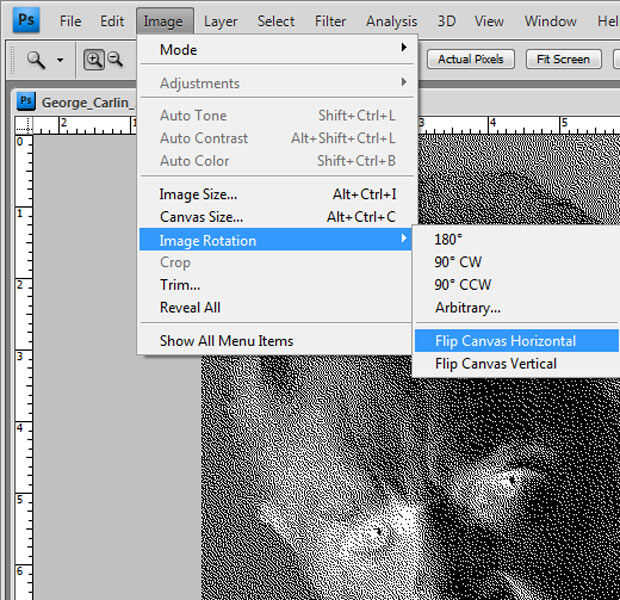Click the Ps icon on document tab
620x600 pixels.
point(26,102)
